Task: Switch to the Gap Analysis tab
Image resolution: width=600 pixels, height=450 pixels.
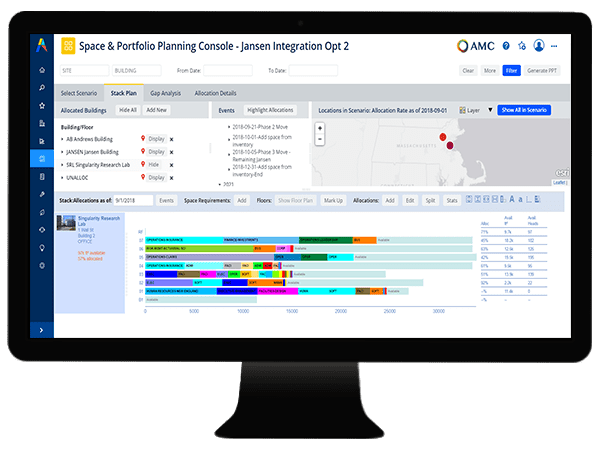Action: coord(165,93)
